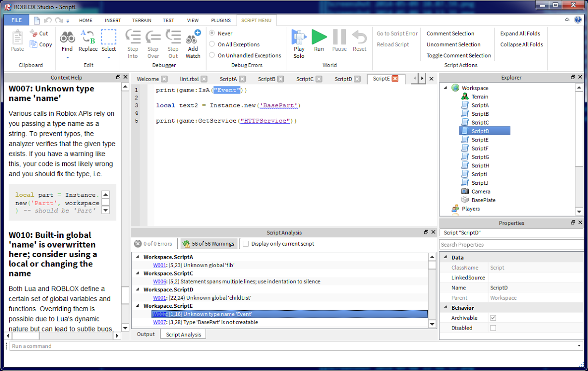
Task: Click the Paste clipboard icon
Action: [x=17, y=38]
